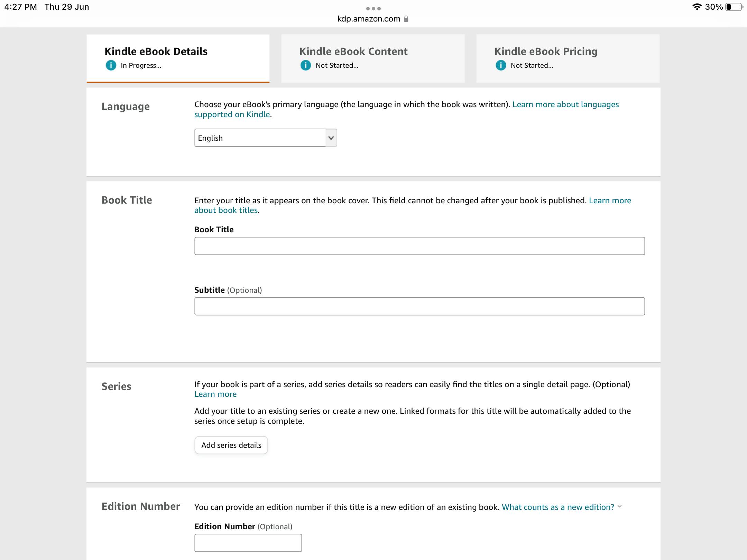Click into the Book Title field
This screenshot has width=747, height=560.
pos(419,246)
